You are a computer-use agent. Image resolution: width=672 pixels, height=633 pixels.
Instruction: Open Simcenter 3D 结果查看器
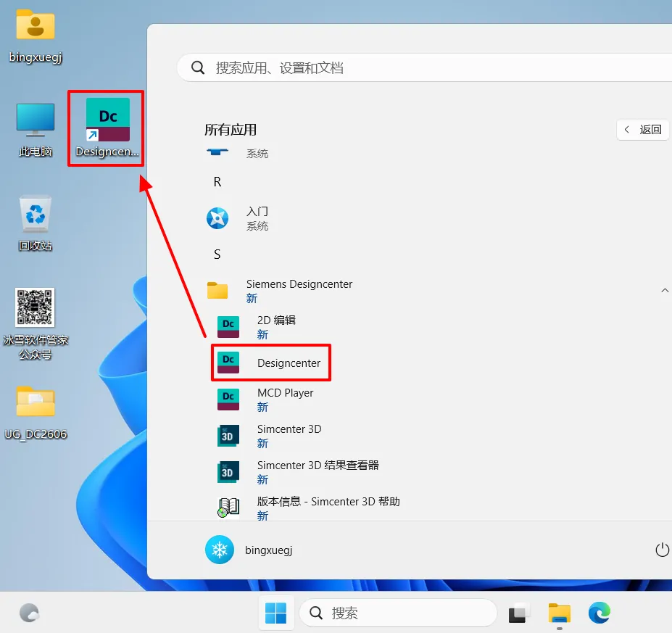point(298,472)
